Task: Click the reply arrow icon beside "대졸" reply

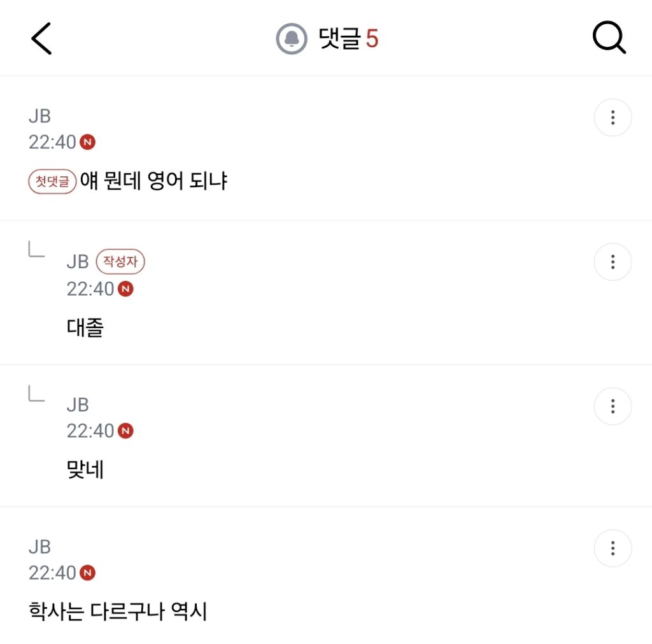Action: 36,250
